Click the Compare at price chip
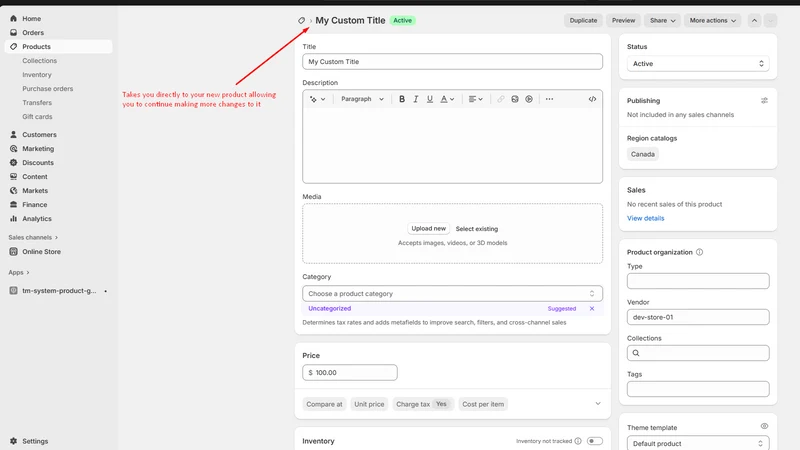 pos(324,404)
